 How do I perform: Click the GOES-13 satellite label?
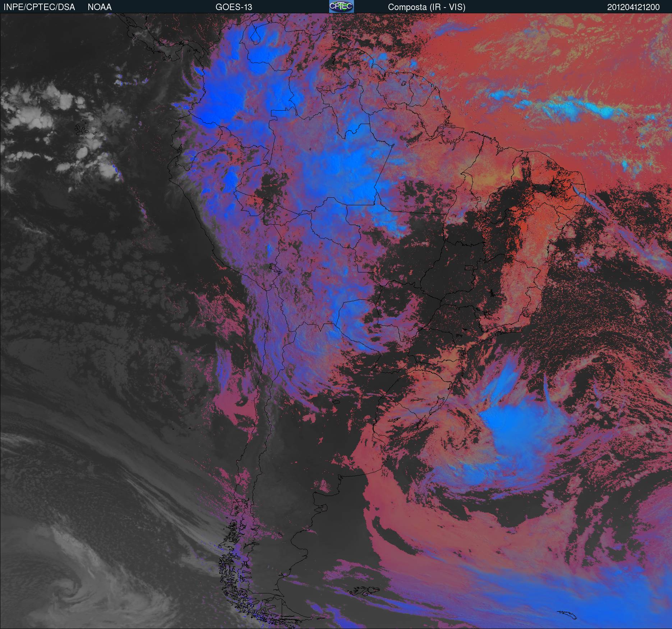pyautogui.click(x=234, y=7)
